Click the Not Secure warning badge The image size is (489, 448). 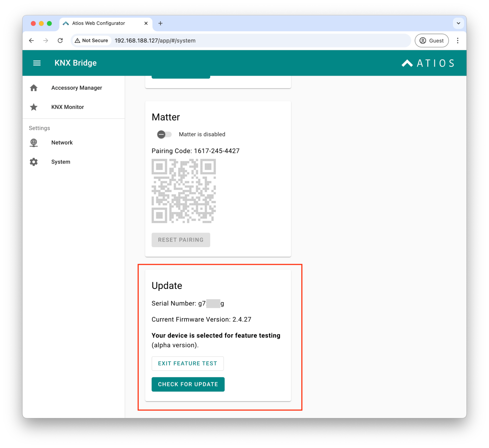pos(91,40)
